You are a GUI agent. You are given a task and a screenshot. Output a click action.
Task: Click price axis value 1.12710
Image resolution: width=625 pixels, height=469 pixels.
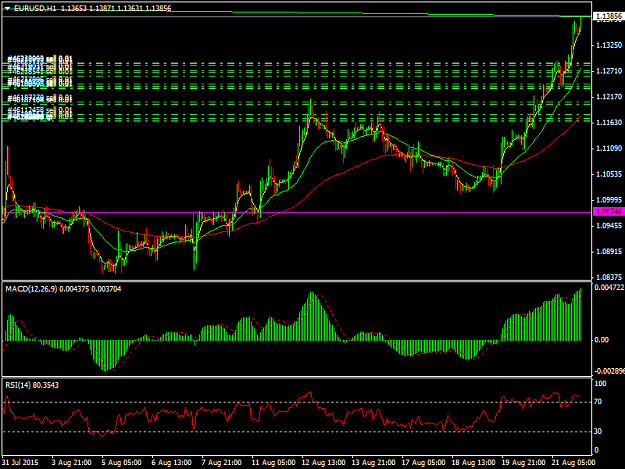(608, 71)
